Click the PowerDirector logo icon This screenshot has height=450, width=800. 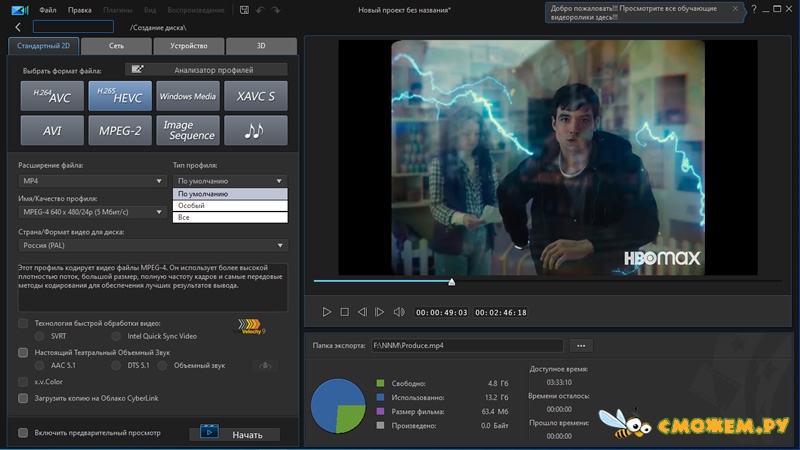tap(20, 10)
